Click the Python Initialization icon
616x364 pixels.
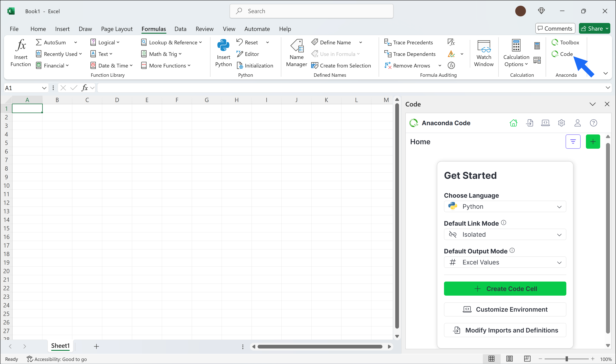[239, 65]
